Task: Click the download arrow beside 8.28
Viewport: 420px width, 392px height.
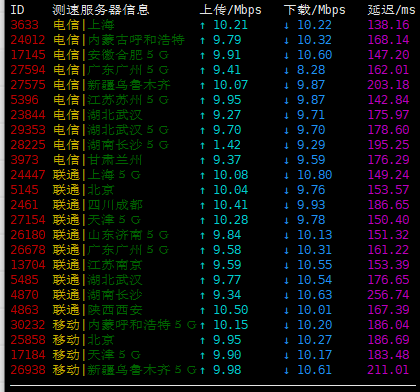Action: click(286, 70)
